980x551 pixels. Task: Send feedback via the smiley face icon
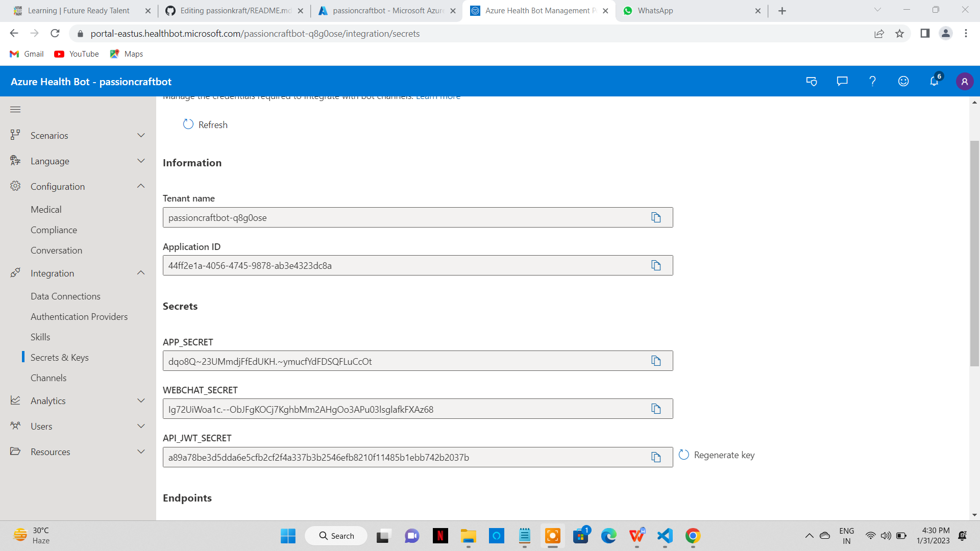click(903, 81)
